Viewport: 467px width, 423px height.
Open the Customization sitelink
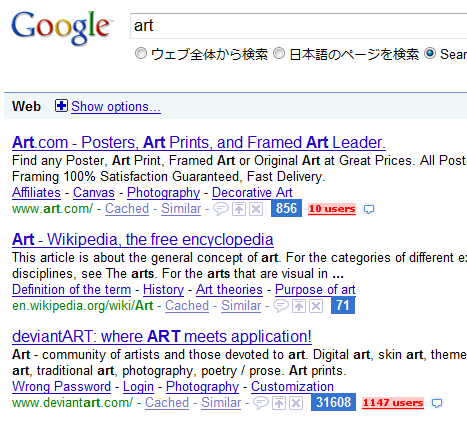[292, 387]
